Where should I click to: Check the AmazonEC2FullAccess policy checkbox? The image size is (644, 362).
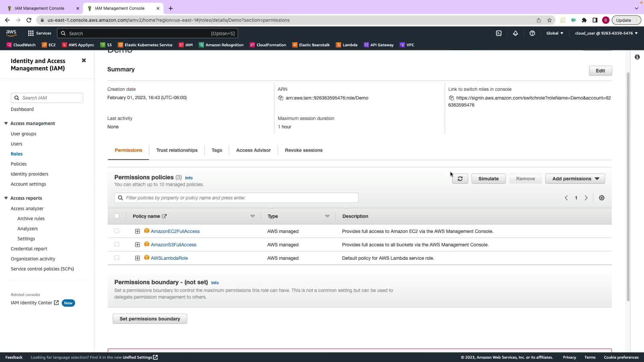(117, 231)
